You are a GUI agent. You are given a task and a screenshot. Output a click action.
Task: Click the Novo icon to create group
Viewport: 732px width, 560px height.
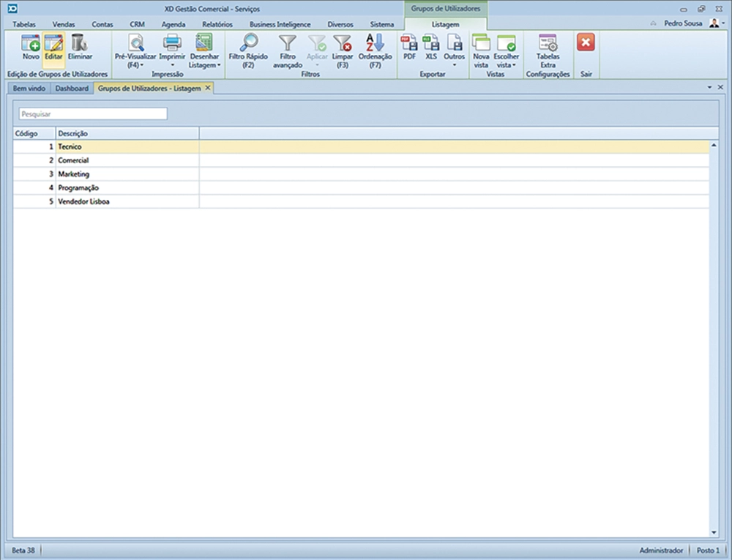pyautogui.click(x=31, y=44)
